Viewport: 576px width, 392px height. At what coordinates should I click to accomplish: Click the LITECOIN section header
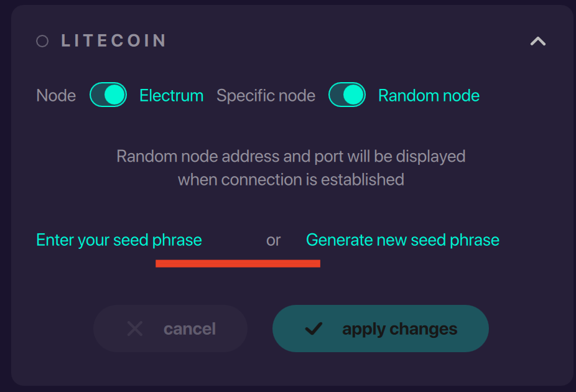click(112, 40)
